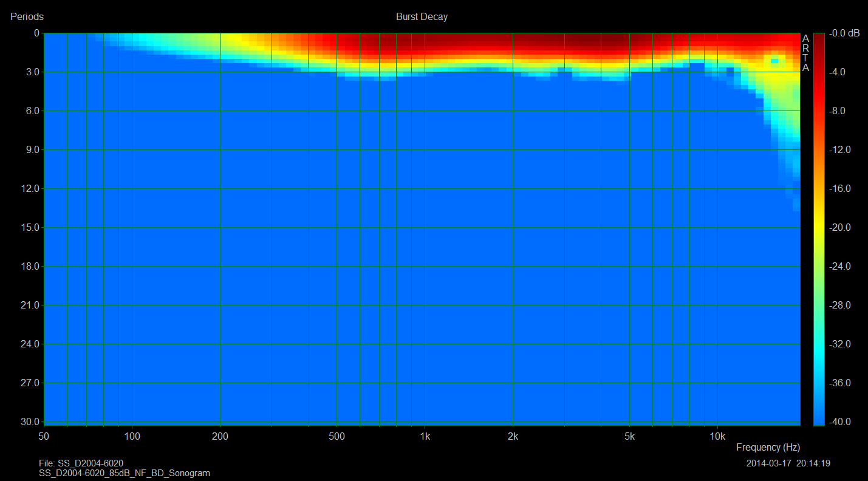Screen dimensions: 868x481
Task: Select the -0.0 dB color scale label
Action: (x=846, y=33)
